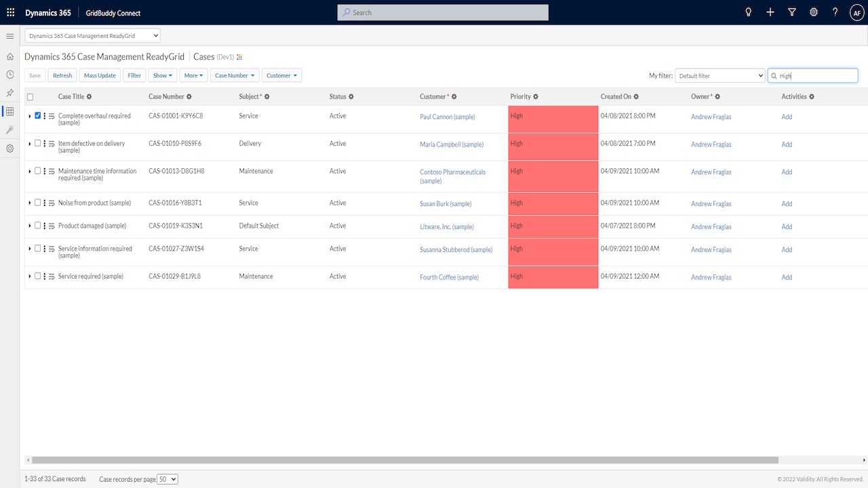
Task: Click the plus icon in top bar
Action: [770, 12]
